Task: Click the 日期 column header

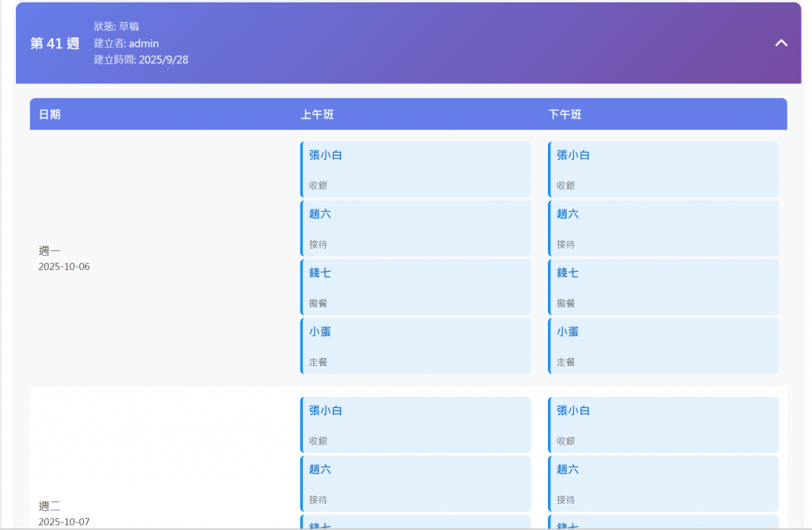Action: (x=50, y=114)
